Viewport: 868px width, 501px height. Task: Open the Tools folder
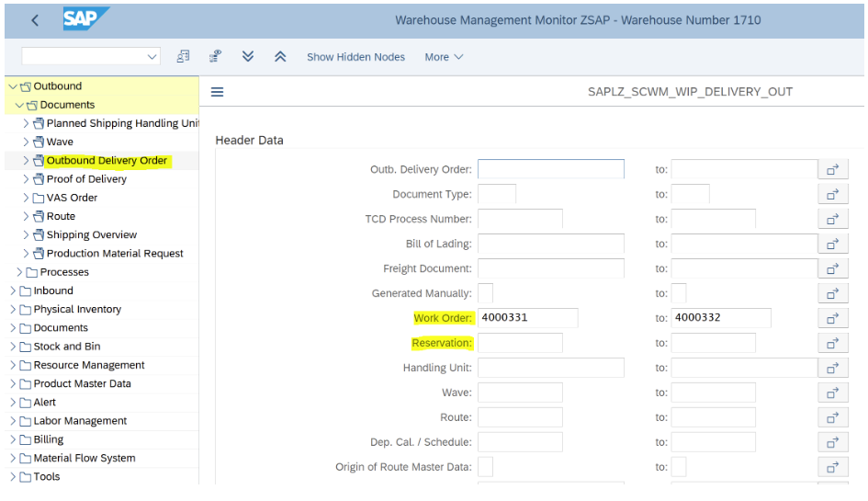47,476
